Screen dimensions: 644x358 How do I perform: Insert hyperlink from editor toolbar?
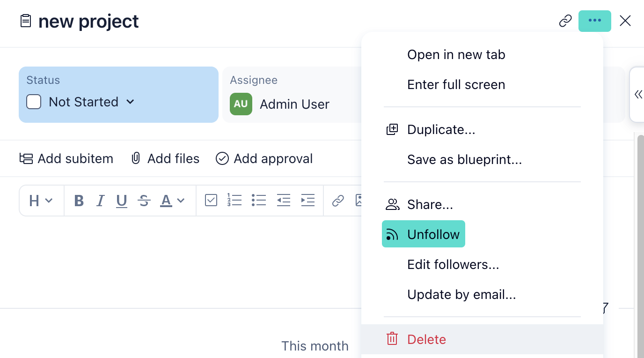[338, 201]
